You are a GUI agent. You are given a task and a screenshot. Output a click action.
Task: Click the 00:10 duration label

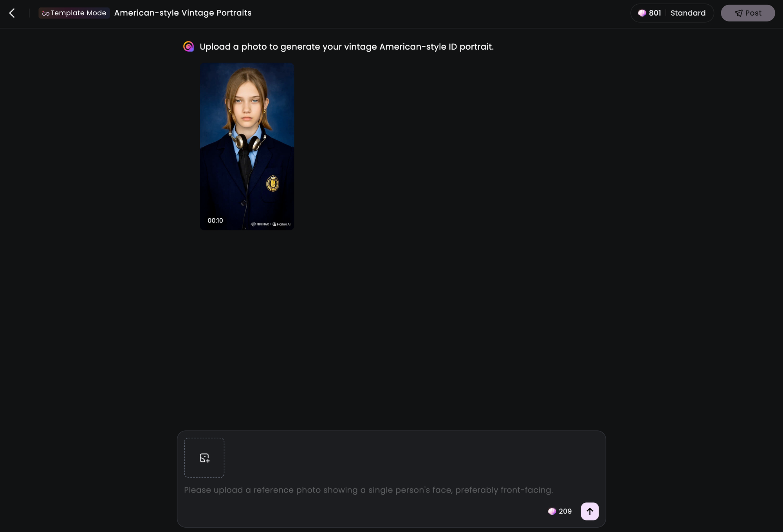point(215,221)
